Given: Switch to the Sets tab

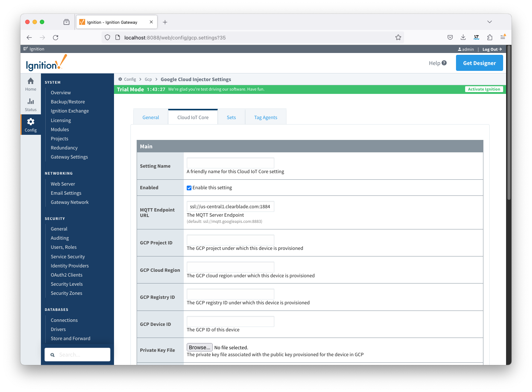Looking at the screenshot, I should 231,117.
